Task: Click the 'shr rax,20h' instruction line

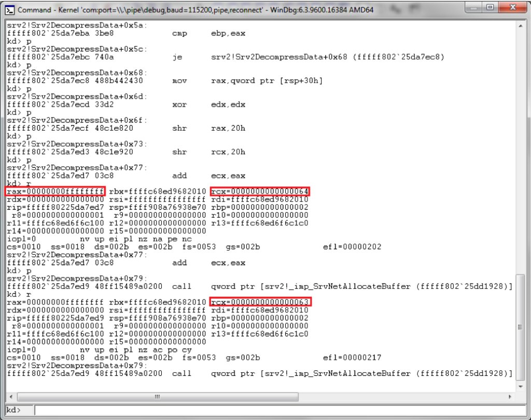Action: (126, 128)
